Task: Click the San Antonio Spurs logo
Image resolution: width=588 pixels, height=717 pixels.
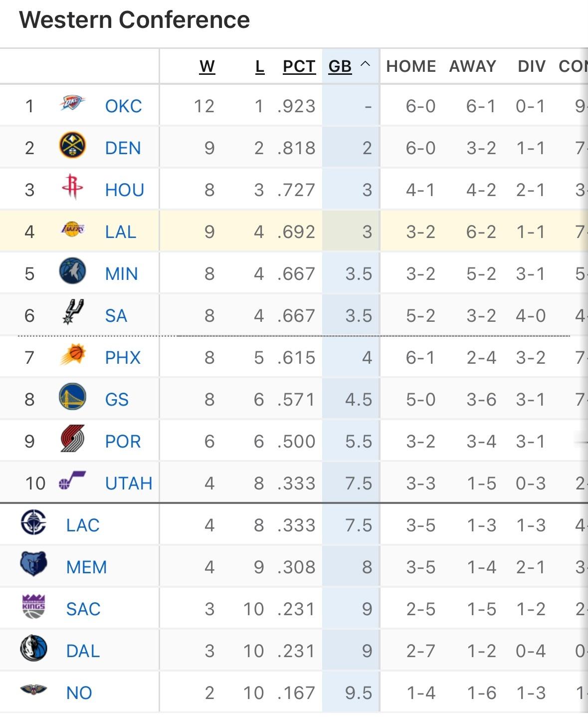Action: tap(72, 313)
